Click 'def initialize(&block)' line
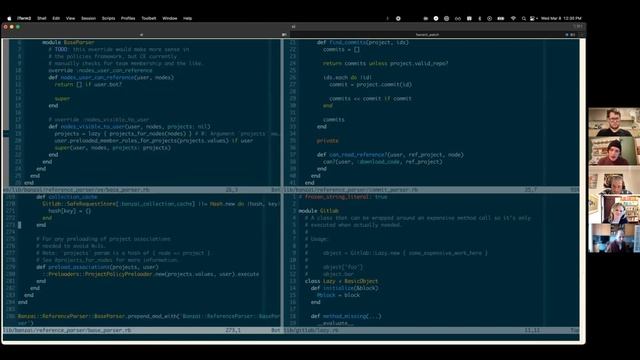The height and width of the screenshot is (360, 640). click(x=344, y=288)
